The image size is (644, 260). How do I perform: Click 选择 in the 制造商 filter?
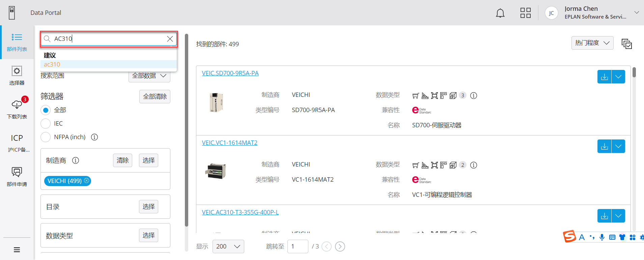click(x=148, y=160)
